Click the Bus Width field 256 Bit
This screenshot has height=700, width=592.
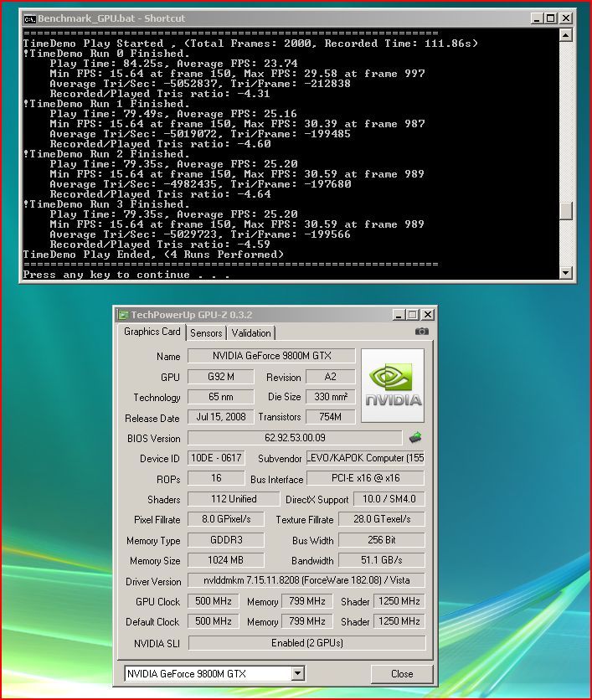coord(382,540)
